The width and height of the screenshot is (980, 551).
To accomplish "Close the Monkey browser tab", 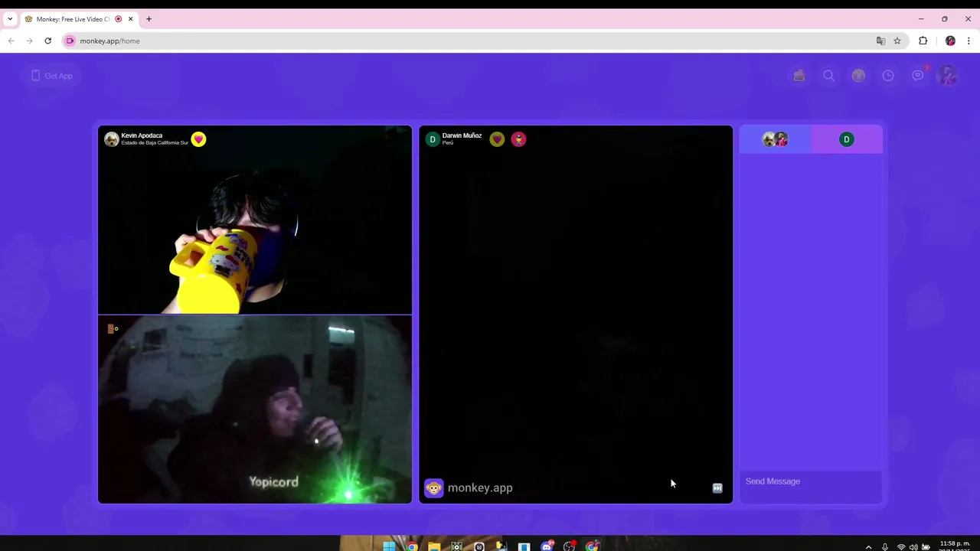I will [130, 19].
